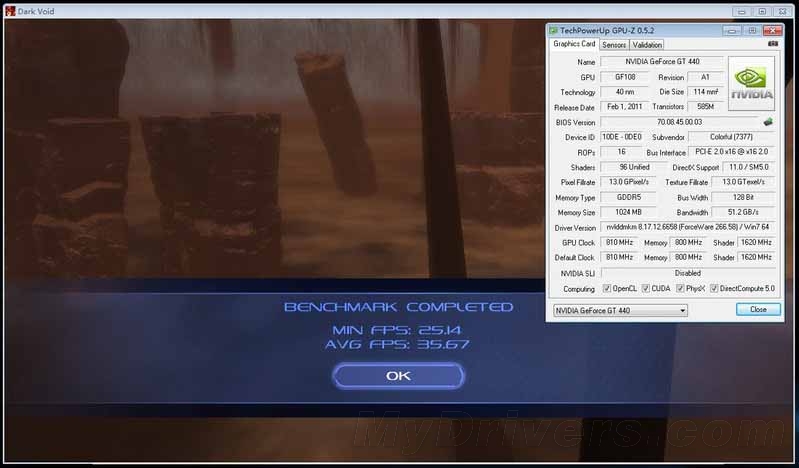Click the Die Size value 114 mm²

pyautogui.click(x=705, y=92)
